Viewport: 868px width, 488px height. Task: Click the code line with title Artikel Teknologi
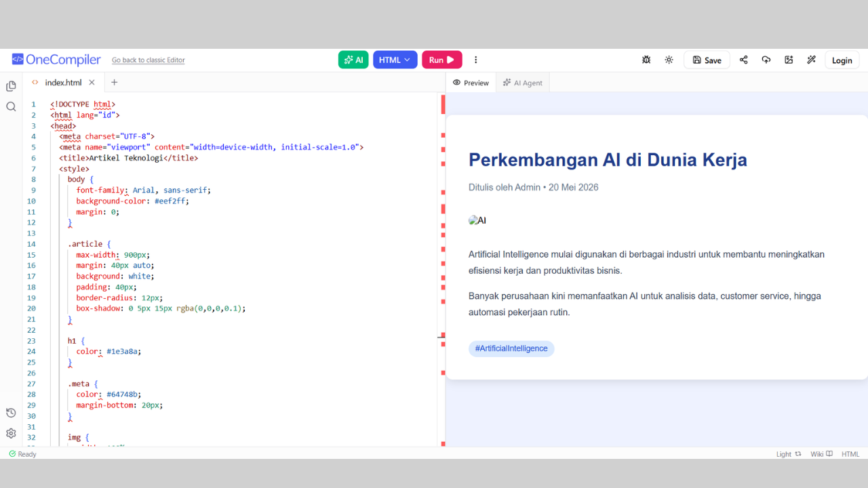pos(128,158)
